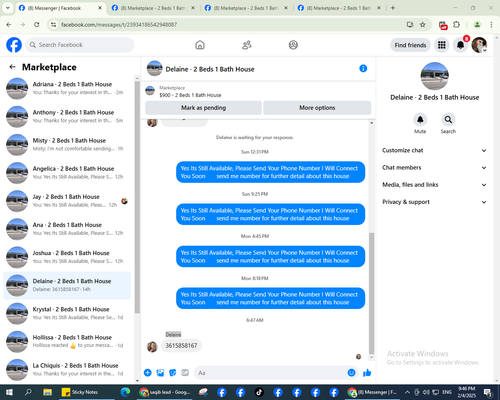Click Delaine's avatar beside phone number message

[152, 347]
